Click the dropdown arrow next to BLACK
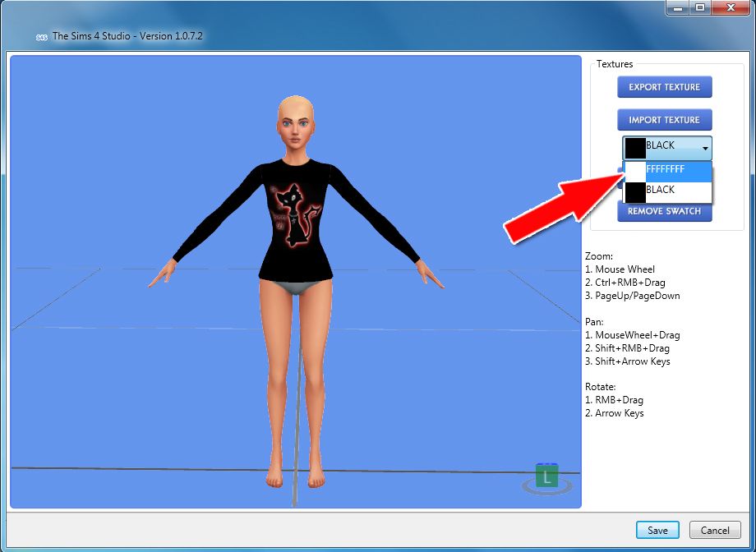This screenshot has height=552, width=756. click(705, 149)
